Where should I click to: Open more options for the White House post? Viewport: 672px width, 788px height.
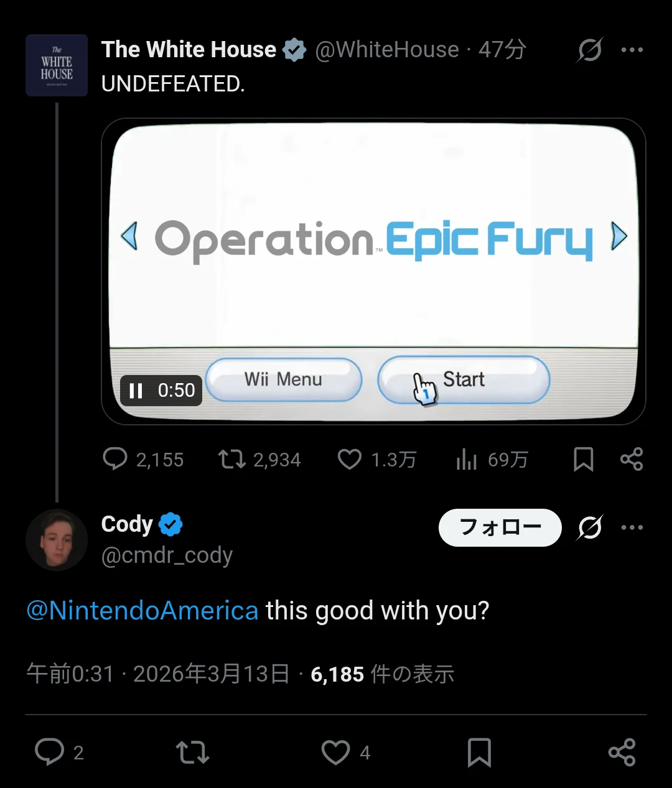[632, 50]
